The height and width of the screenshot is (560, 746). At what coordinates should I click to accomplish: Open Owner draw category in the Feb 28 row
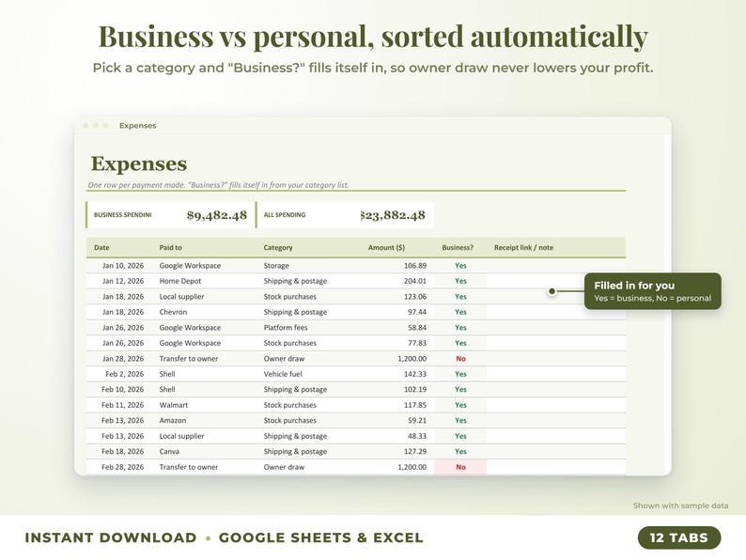click(x=284, y=467)
